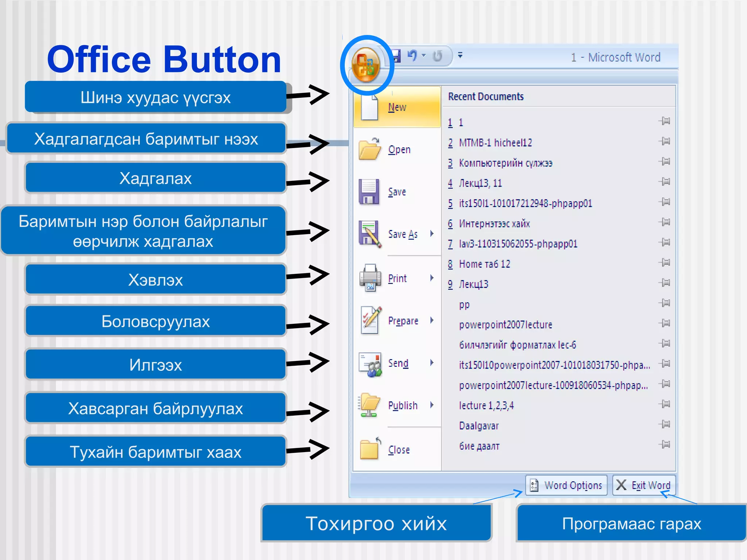747x560 pixels.
Task: Click the Save floppy icon in quick access toolbar
Action: (396, 56)
